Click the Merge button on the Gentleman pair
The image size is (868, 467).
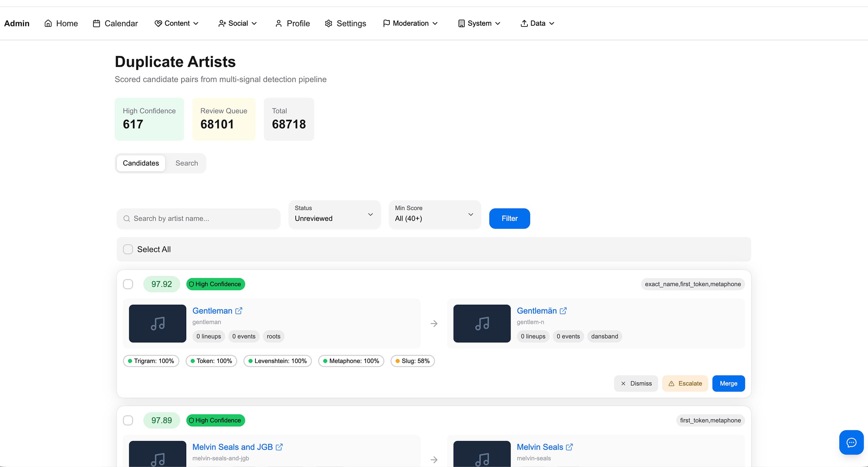click(x=728, y=383)
